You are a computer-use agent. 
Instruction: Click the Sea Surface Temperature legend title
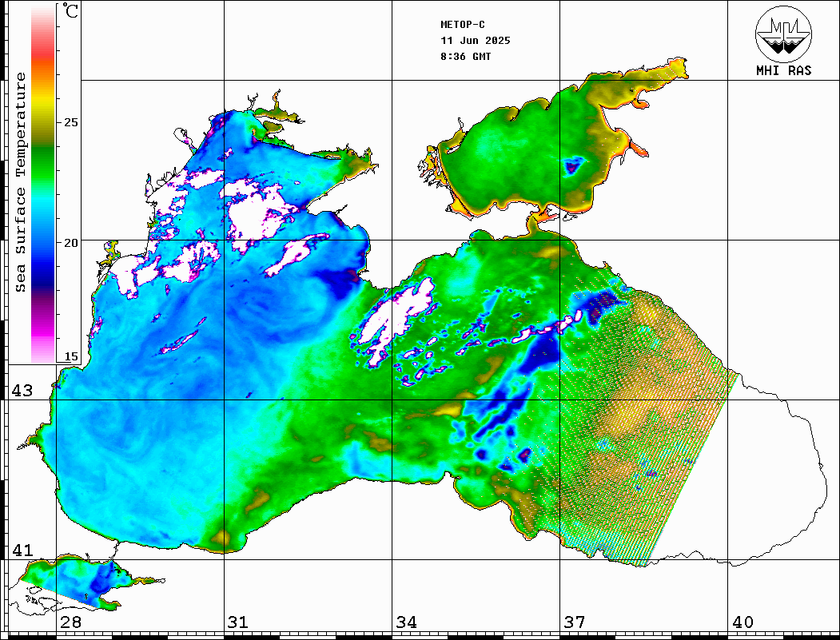pyautogui.click(x=20, y=182)
